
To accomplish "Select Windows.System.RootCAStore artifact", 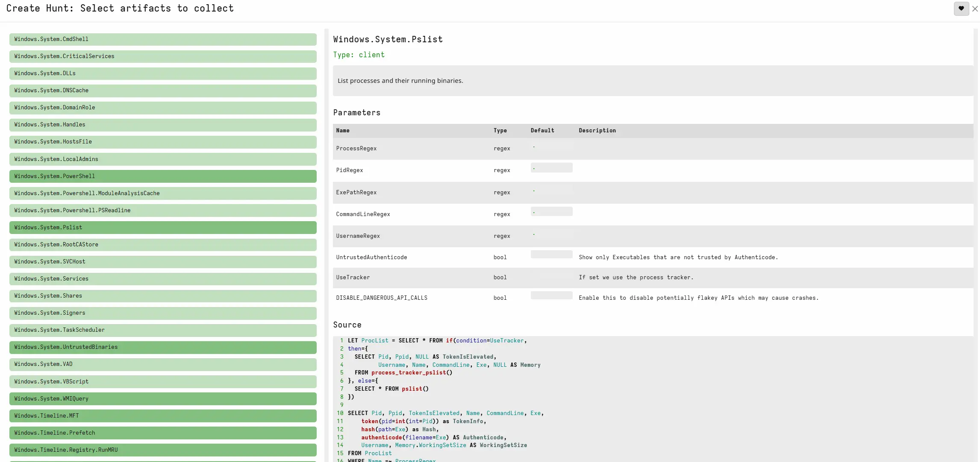I will click(x=163, y=245).
